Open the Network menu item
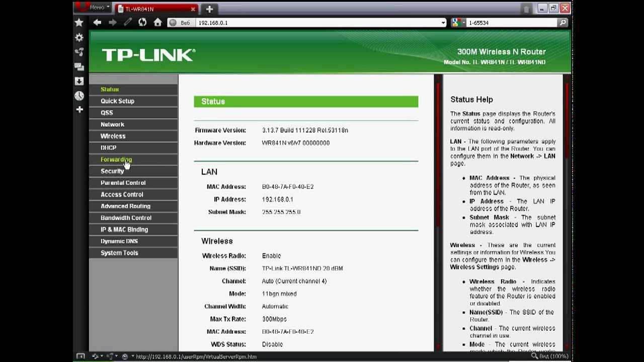 click(x=112, y=124)
